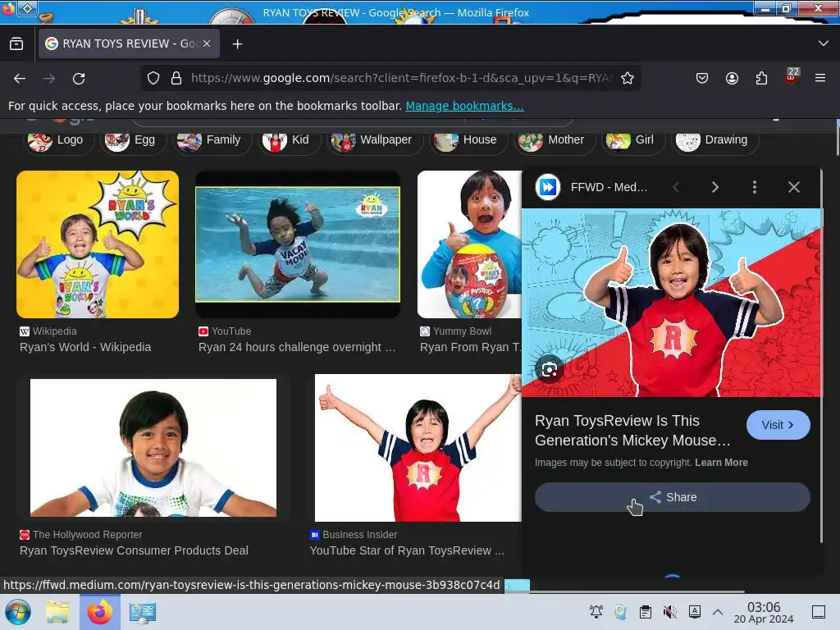Search the image with Google Lens icon
The height and width of the screenshot is (630, 840).
click(549, 370)
